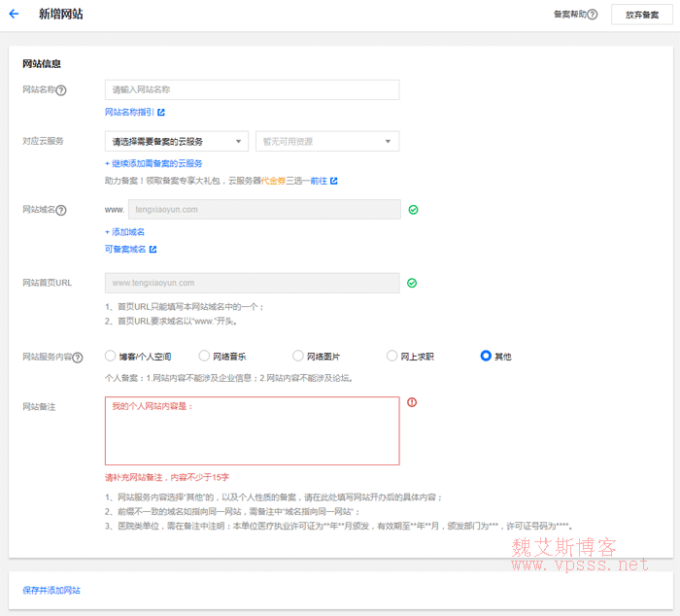Viewport: 680px width, 616px height.
Task: Click the help icon next to 网站域名
Action: (x=61, y=210)
